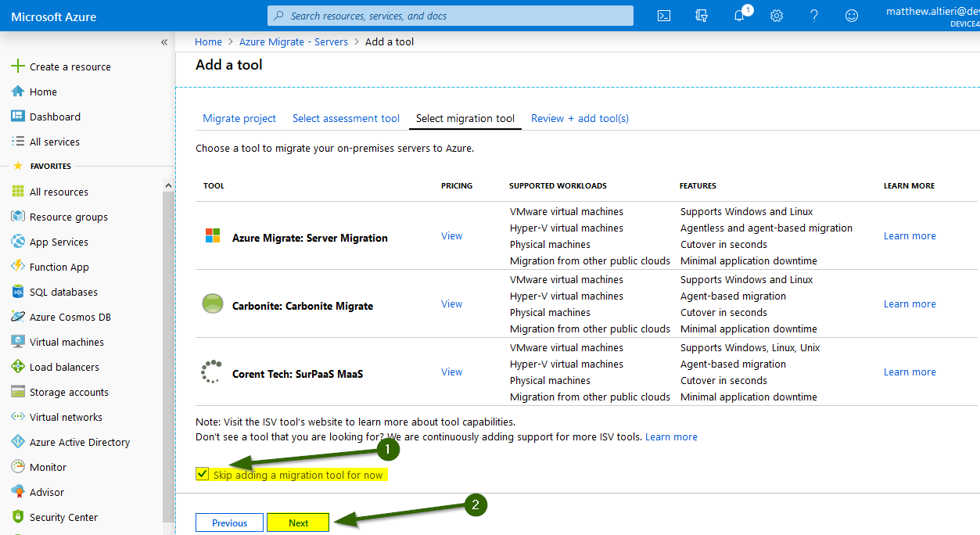Select SQL databases in the sidebar
This screenshot has width=980, height=535.
point(64,292)
